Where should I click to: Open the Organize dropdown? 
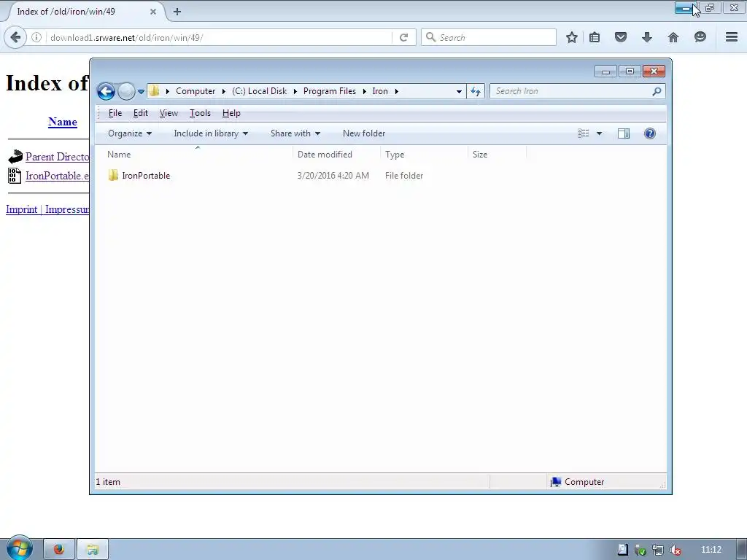(x=130, y=133)
